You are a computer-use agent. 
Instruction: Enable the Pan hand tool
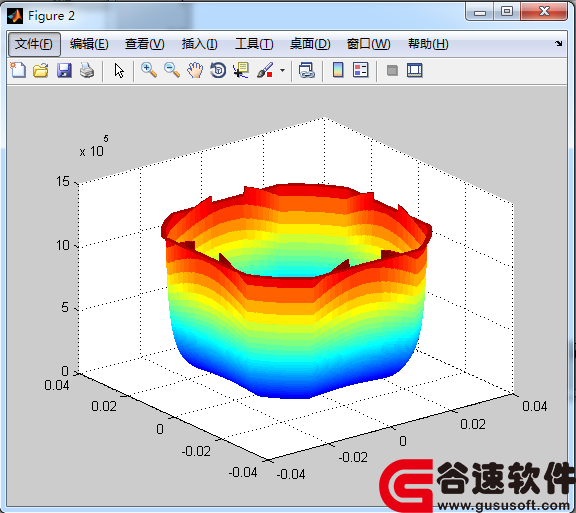point(195,70)
